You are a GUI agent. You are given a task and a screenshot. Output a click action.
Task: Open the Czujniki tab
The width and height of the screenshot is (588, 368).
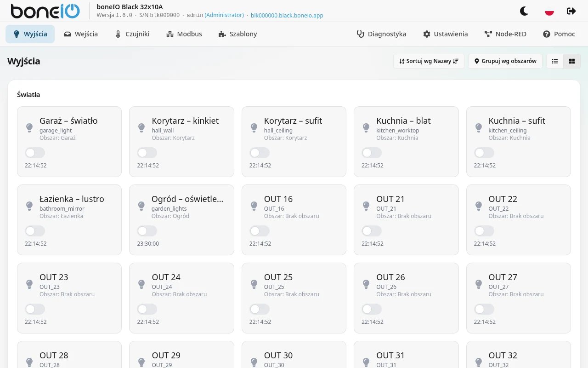(132, 34)
